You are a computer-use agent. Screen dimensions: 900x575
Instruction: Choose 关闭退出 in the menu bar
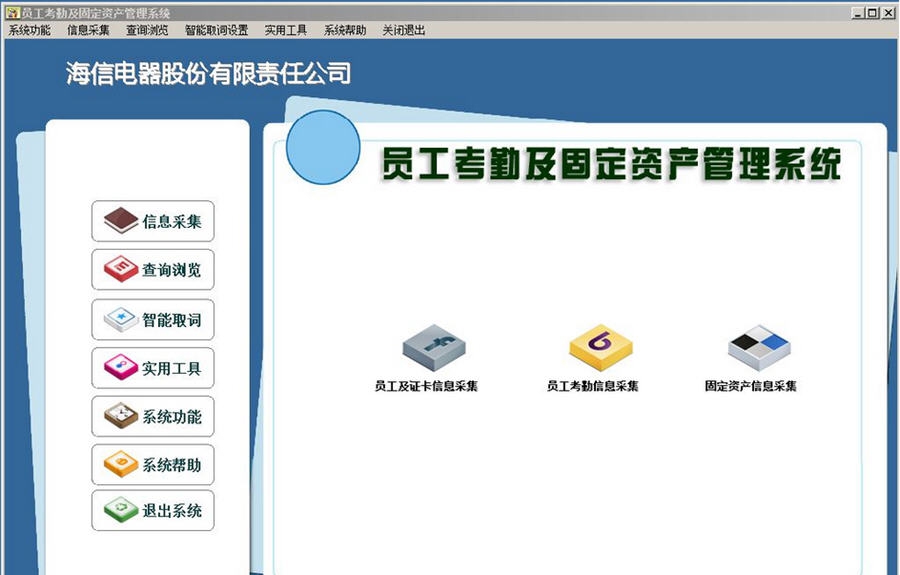point(404,30)
